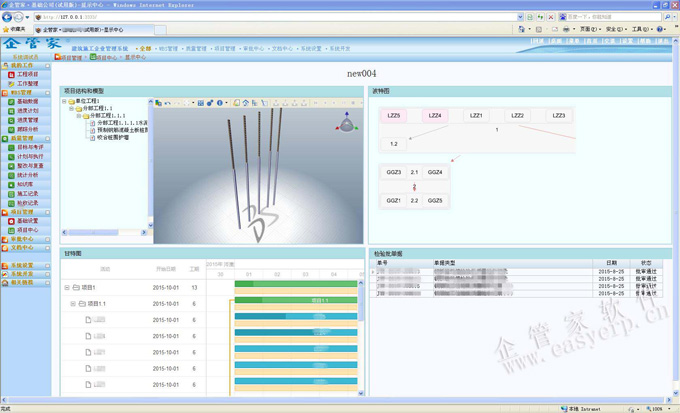Open 工程项目 in the left sidebar
680x413 pixels.
pos(28,74)
